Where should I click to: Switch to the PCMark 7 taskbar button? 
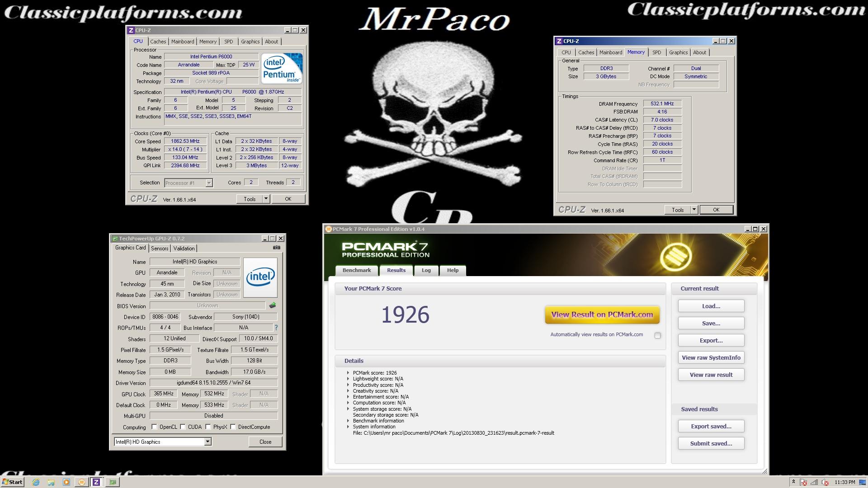[82, 482]
